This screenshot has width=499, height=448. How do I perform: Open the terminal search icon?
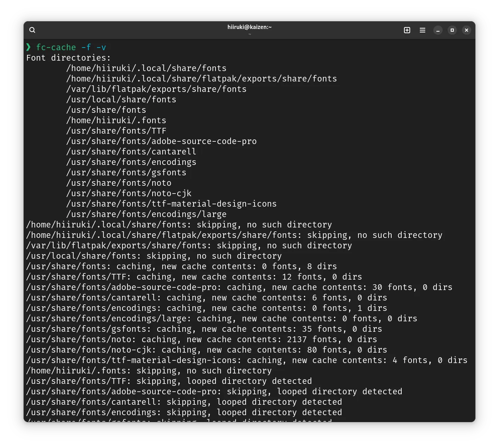pos(32,30)
